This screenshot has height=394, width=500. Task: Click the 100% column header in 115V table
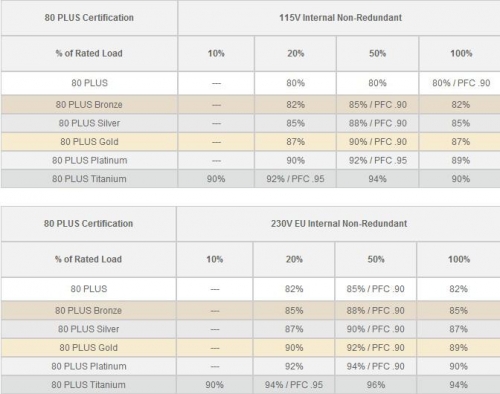point(461,53)
